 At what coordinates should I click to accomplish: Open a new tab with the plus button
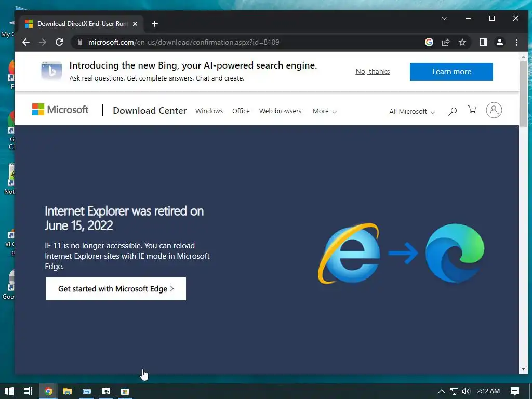click(155, 24)
